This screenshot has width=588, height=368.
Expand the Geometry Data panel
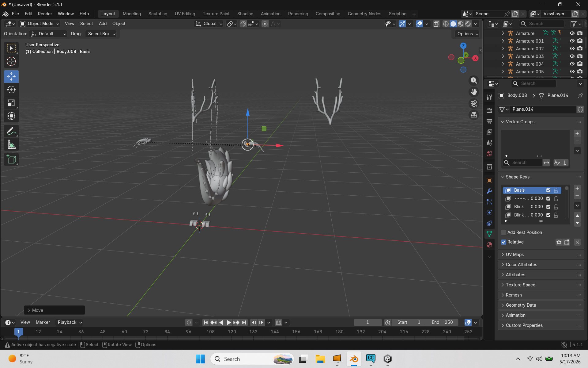click(x=541, y=305)
